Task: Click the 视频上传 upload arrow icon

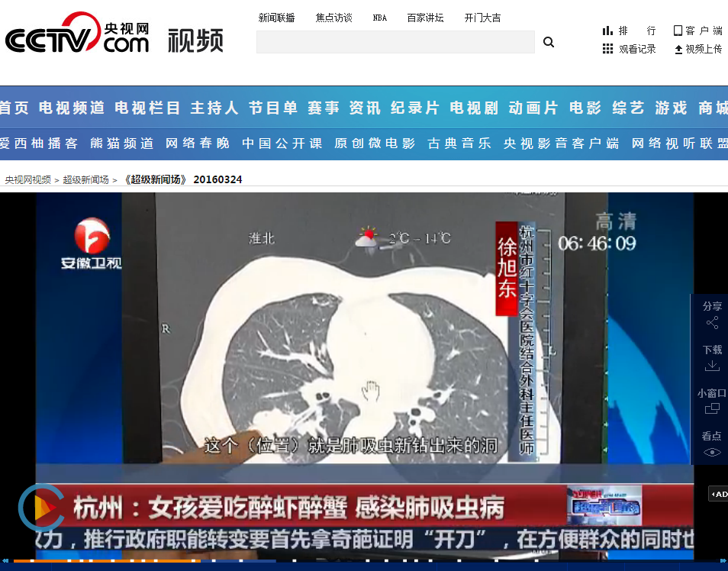Action: click(678, 50)
